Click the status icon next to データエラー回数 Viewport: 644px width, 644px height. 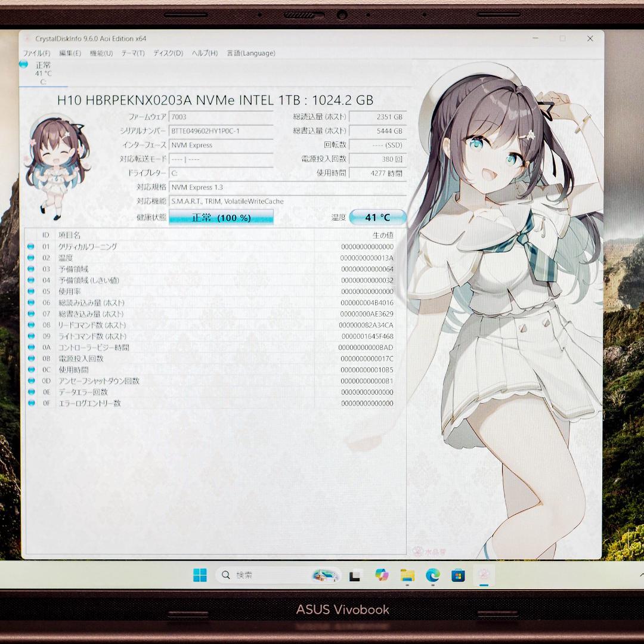[31, 392]
